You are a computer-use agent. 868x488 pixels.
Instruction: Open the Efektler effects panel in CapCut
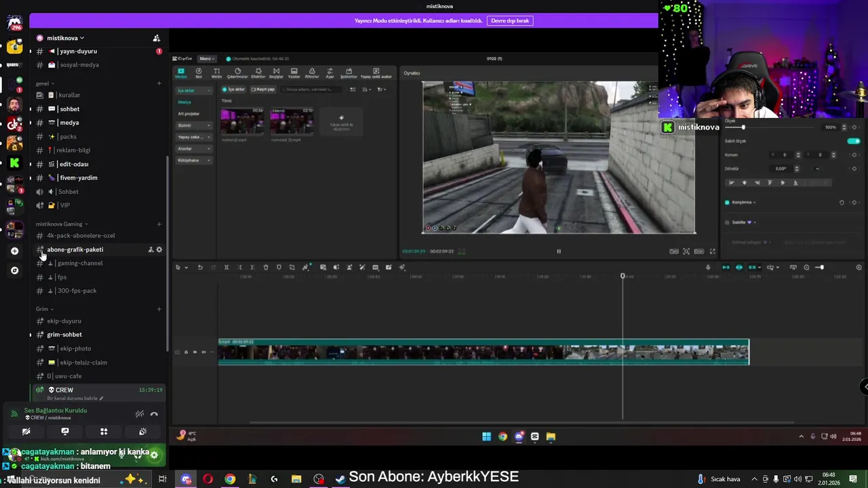click(x=258, y=73)
